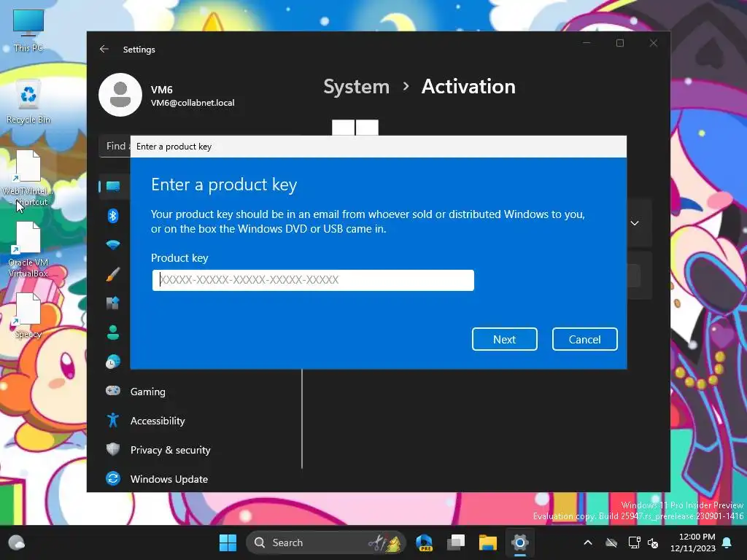Click the muted volume tray icon
Image resolution: width=747 pixels, height=560 pixels.
tap(653, 542)
